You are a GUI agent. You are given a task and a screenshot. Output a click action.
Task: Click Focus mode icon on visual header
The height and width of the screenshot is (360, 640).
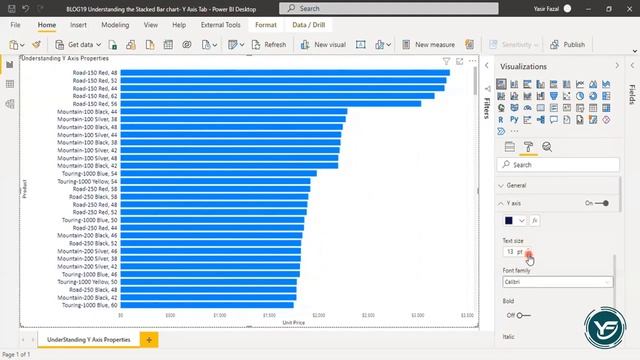click(x=460, y=61)
